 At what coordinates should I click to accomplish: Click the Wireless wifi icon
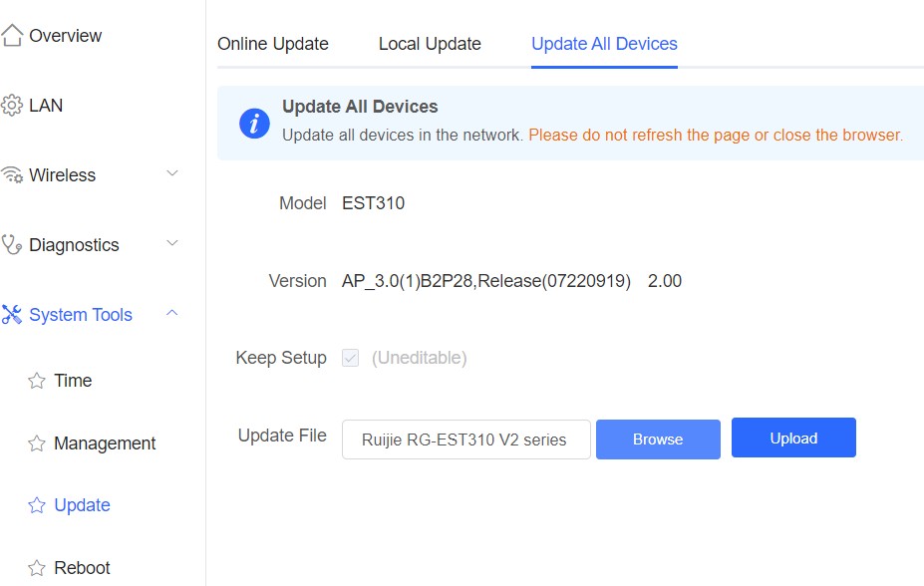point(12,175)
